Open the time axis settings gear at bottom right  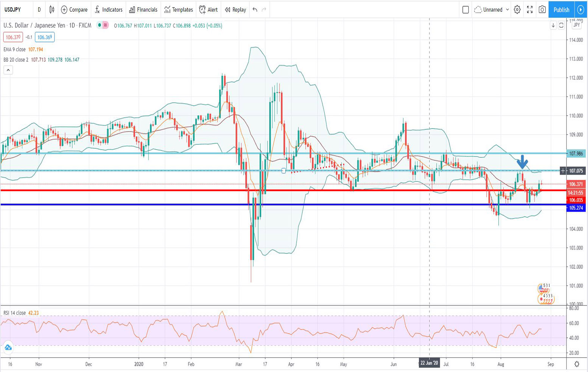coord(577,364)
